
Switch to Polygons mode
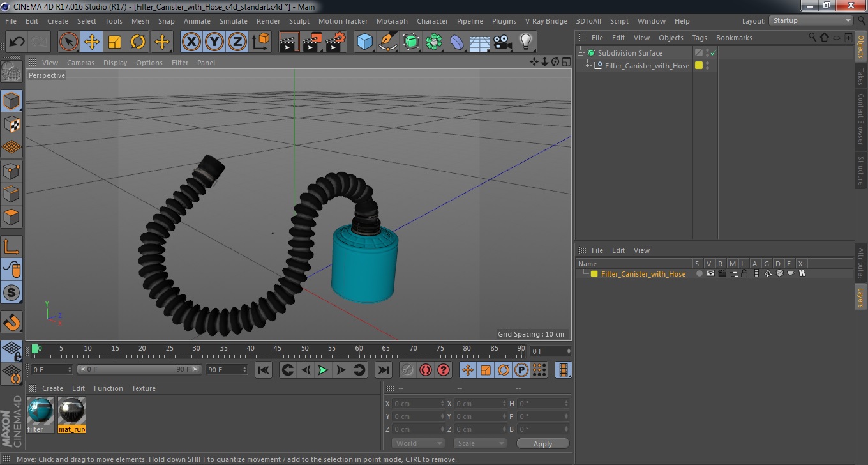click(11, 217)
